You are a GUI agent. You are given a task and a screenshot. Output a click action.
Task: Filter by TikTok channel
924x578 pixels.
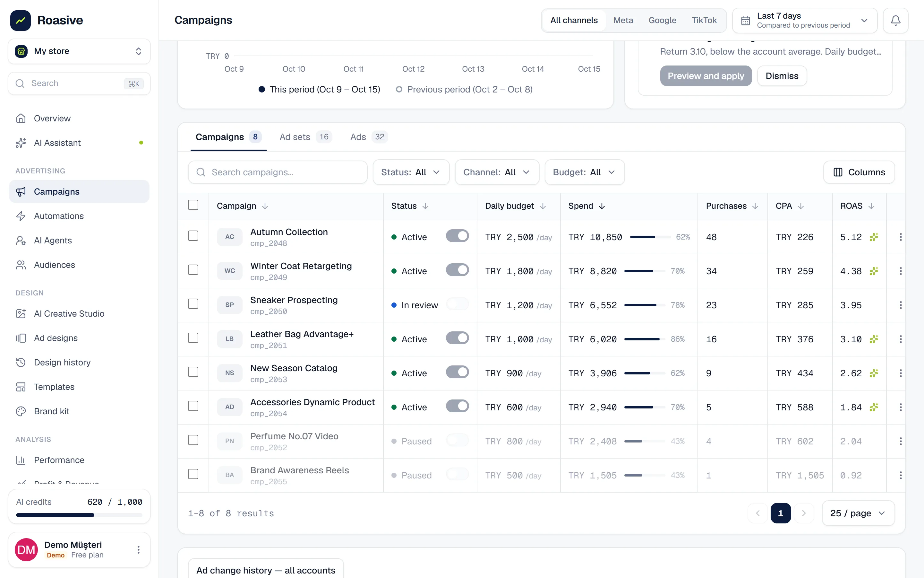pos(704,20)
